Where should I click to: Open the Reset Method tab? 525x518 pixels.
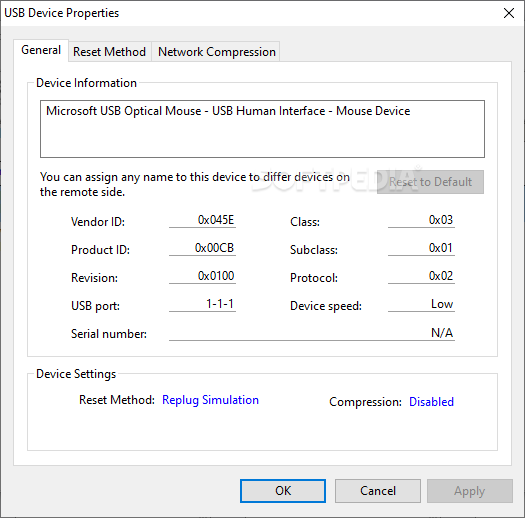(x=109, y=52)
